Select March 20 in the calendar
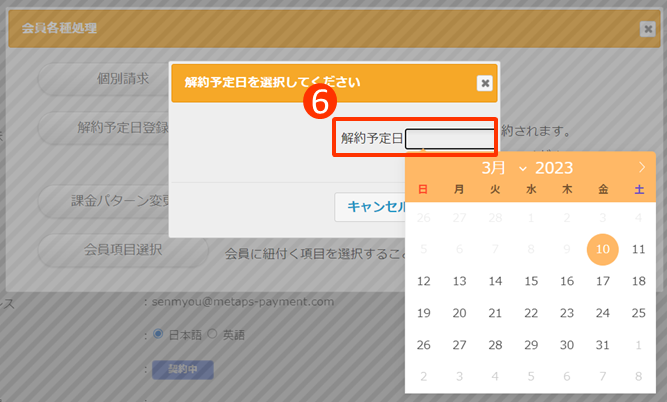Image resolution: width=667 pixels, height=402 pixels. [459, 313]
